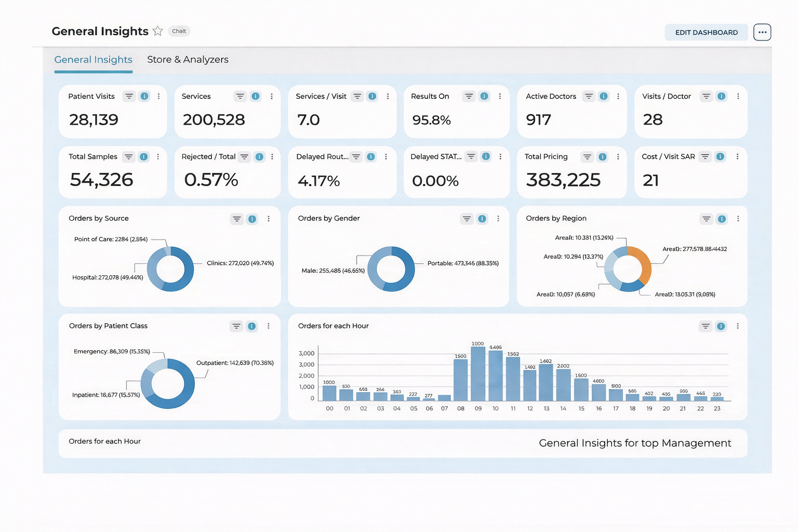Select the General Insights tab
Viewport: 798px width, 532px height.
94,60
